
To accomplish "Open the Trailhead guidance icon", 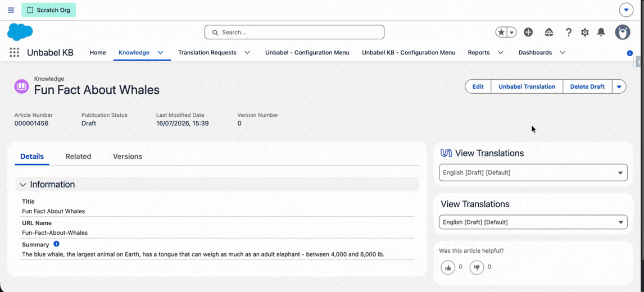I will [549, 32].
